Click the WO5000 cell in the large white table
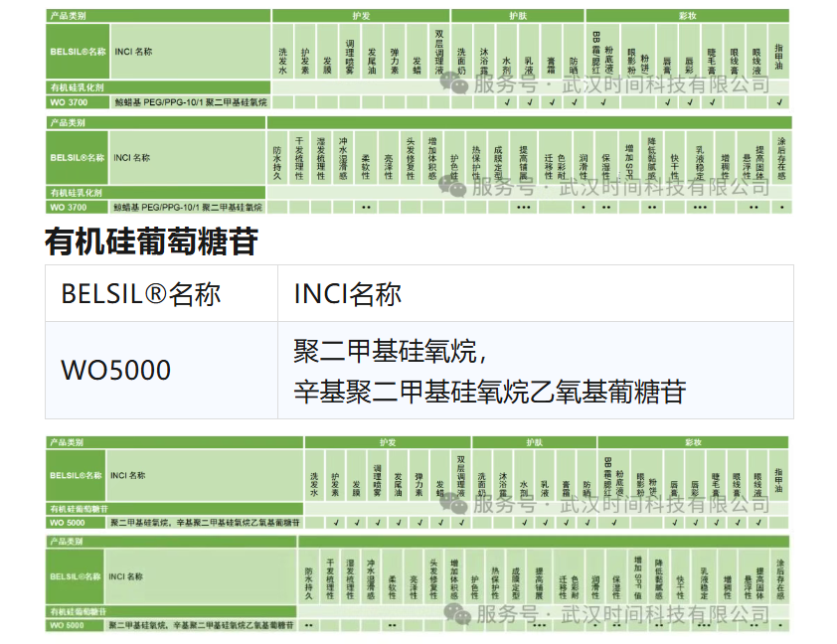Screen dimensions: 837x644 click(x=116, y=371)
